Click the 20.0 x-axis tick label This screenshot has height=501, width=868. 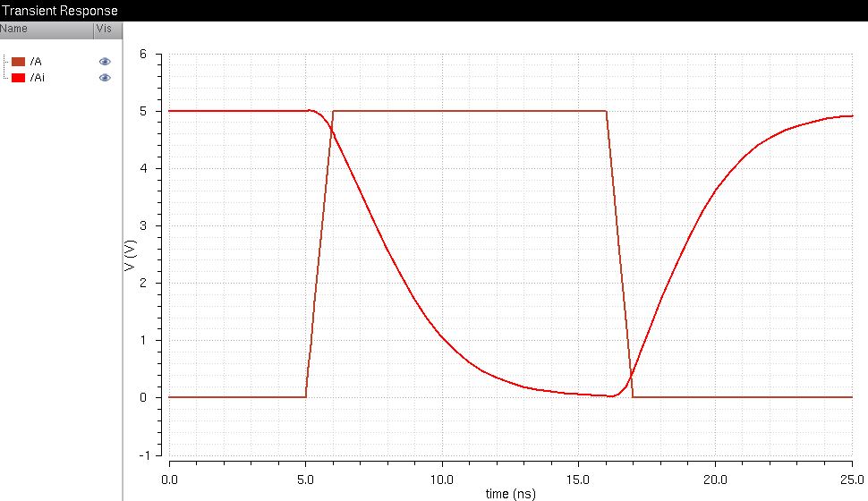pos(715,480)
